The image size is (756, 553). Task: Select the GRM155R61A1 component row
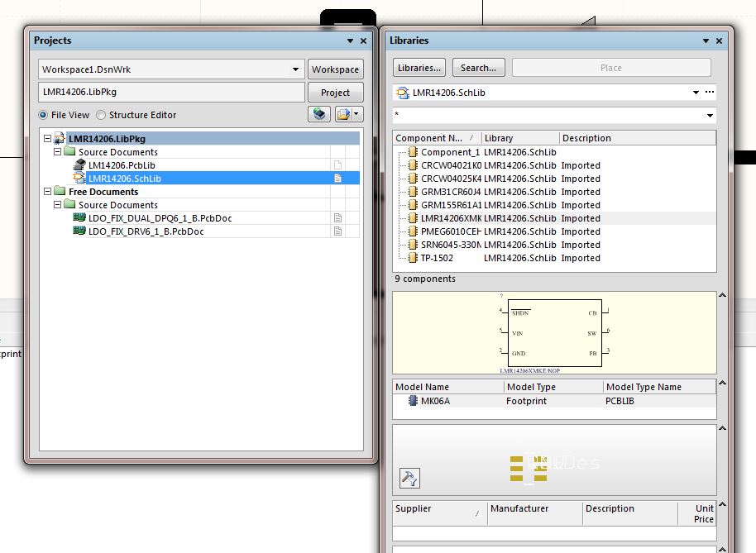554,205
